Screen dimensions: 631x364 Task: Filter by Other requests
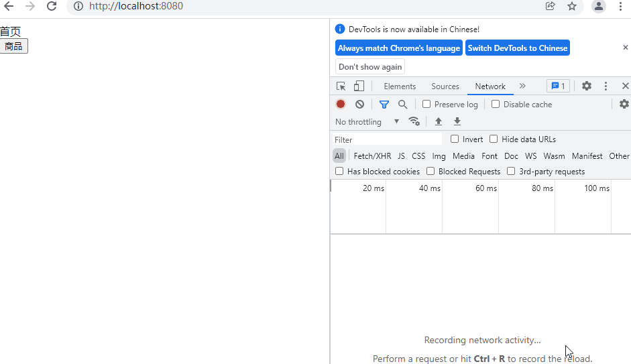[619, 156]
